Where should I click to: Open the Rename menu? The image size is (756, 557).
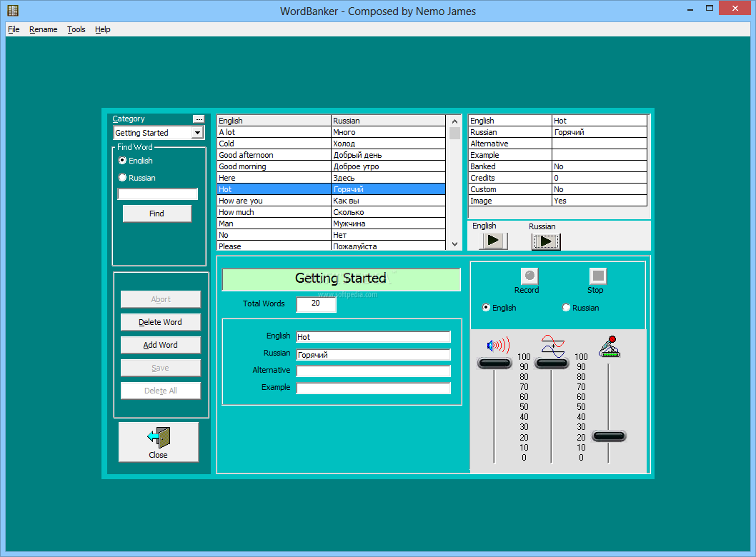click(x=43, y=29)
